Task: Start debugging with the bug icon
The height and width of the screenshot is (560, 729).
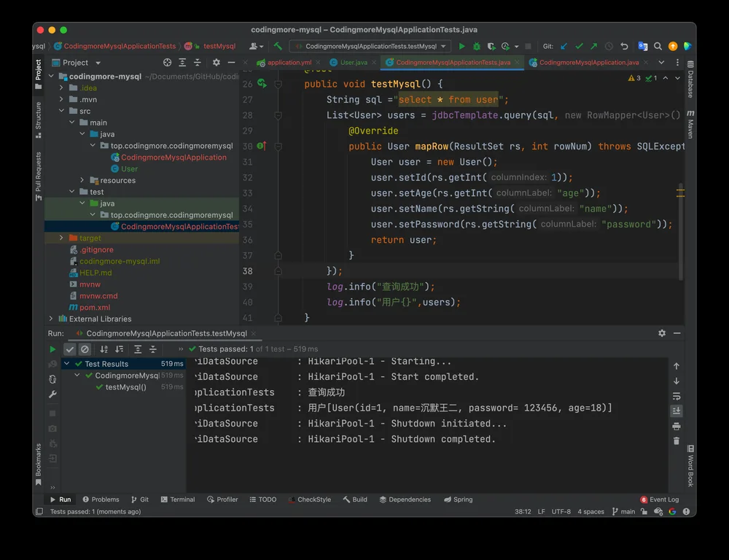Action: pyautogui.click(x=477, y=46)
